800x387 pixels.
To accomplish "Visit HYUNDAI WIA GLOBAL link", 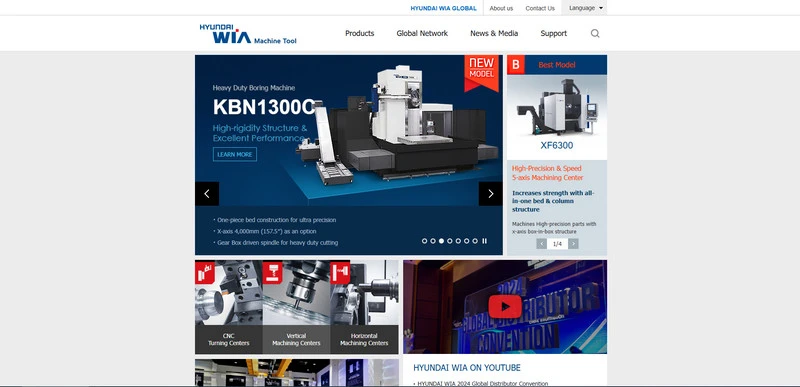I will pyautogui.click(x=443, y=8).
